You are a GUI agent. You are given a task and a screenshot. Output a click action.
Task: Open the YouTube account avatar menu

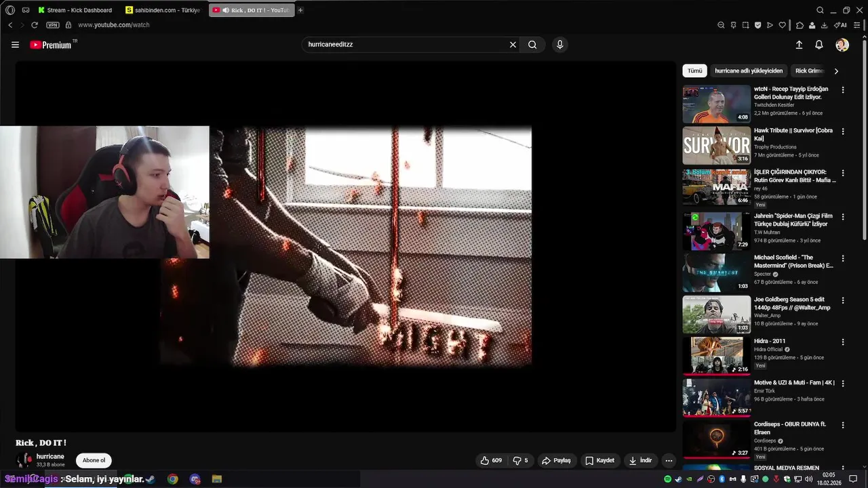pos(842,45)
